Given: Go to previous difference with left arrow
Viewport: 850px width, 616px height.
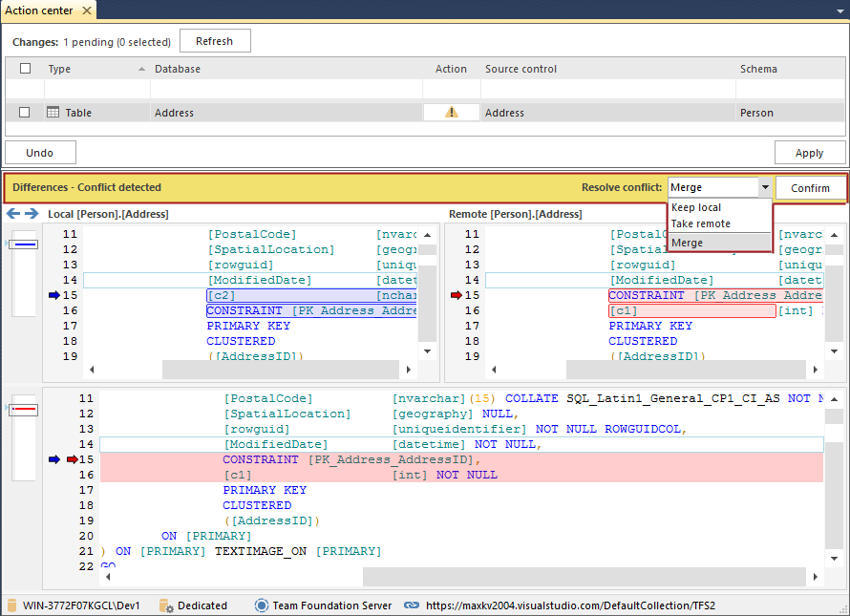Looking at the screenshot, I should click(x=13, y=214).
